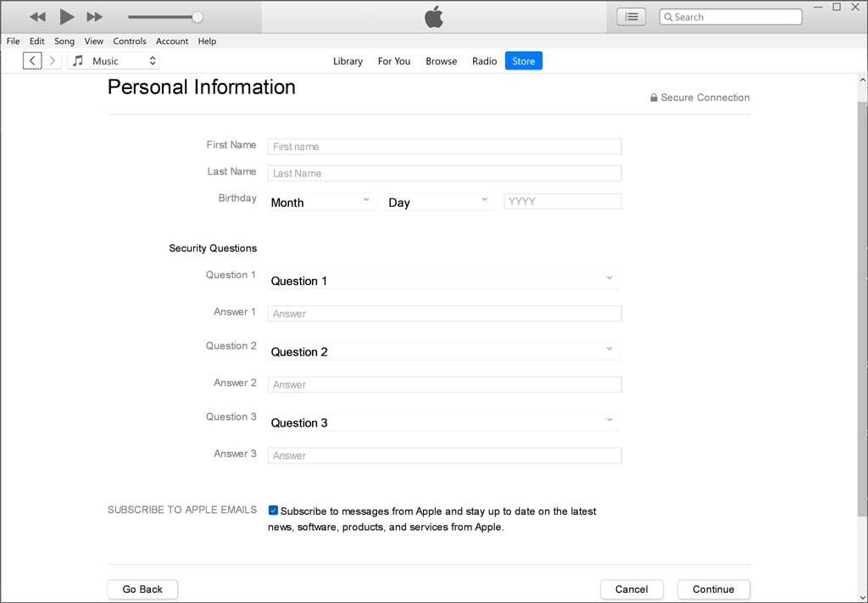Click the Go Back button

point(142,589)
